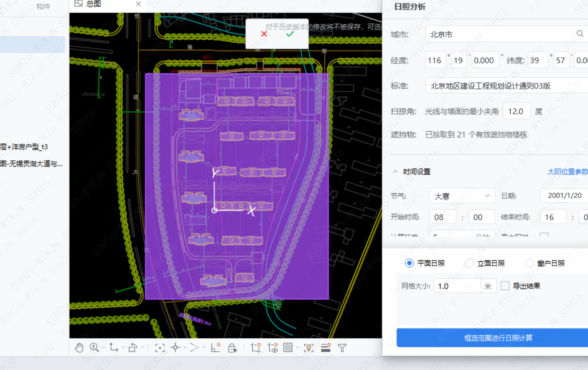Click the lock selection icon
Image resolution: width=588 pixels, height=370 pixels.
pyautogui.click(x=232, y=348)
